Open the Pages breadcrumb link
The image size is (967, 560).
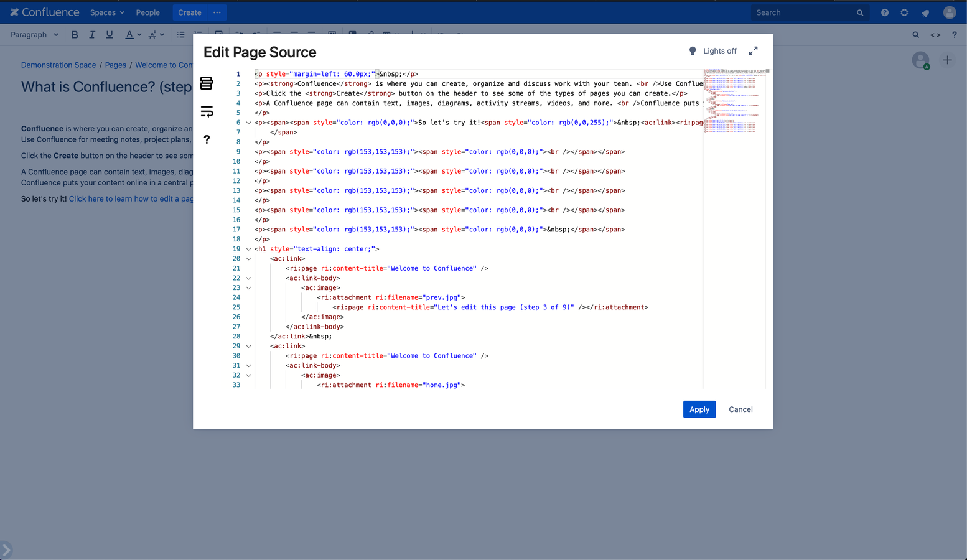point(116,65)
